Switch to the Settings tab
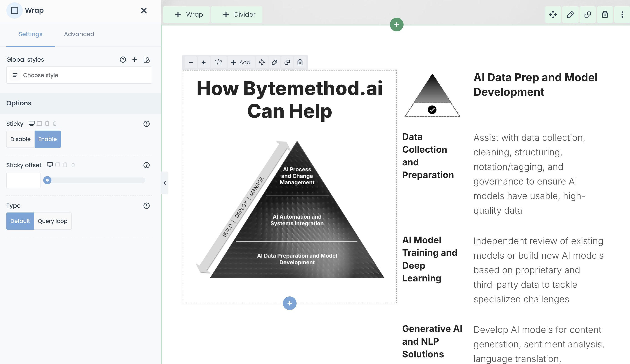The width and height of the screenshot is (630, 364). click(30, 34)
